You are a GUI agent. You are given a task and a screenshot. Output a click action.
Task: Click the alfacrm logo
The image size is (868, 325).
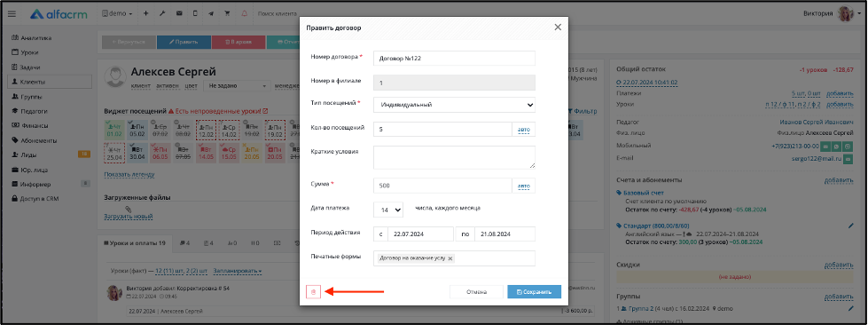59,13
